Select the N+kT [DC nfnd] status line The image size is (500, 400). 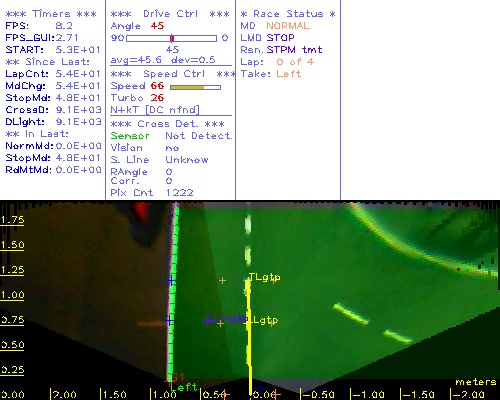[155, 110]
